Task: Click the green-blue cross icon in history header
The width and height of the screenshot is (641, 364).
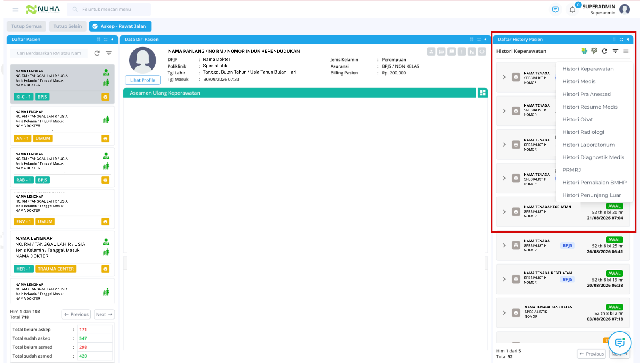Action: [x=584, y=51]
